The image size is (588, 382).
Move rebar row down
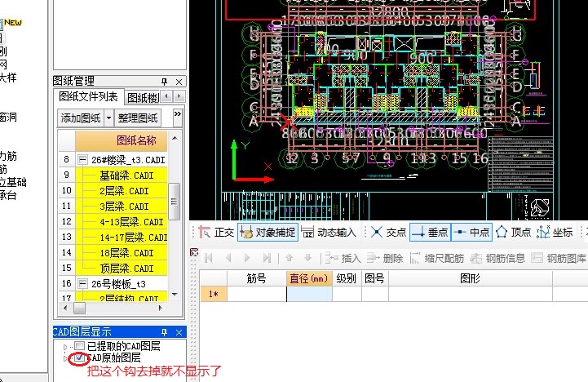(x=308, y=258)
